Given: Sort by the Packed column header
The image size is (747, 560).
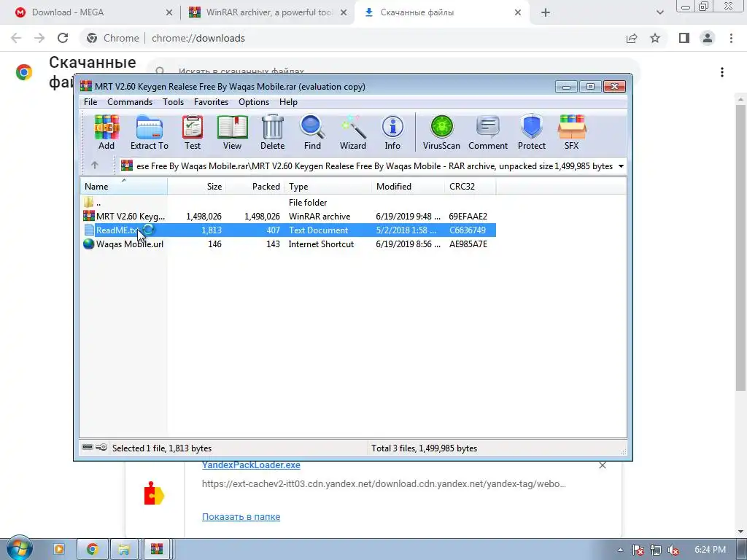Looking at the screenshot, I should point(255,186).
